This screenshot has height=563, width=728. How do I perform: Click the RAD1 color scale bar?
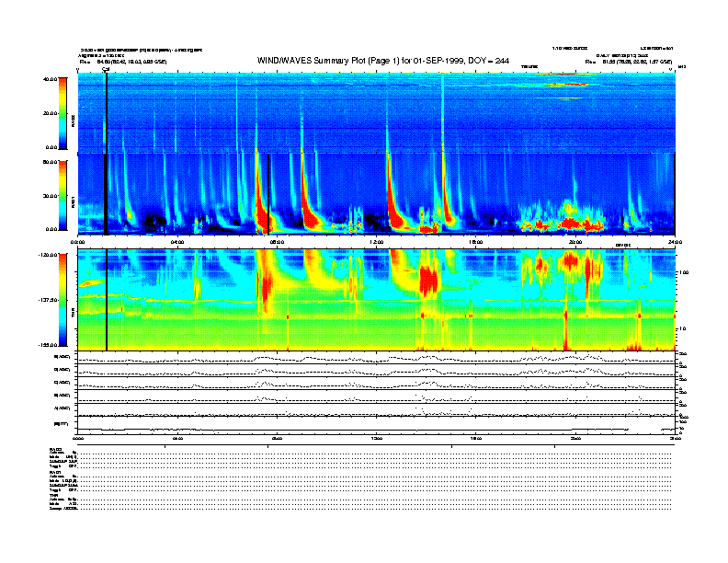[63, 196]
